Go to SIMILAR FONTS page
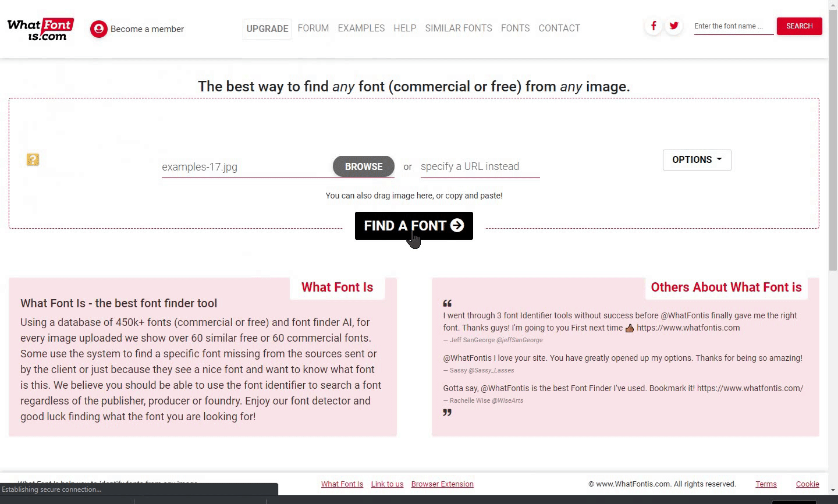 pos(459,28)
